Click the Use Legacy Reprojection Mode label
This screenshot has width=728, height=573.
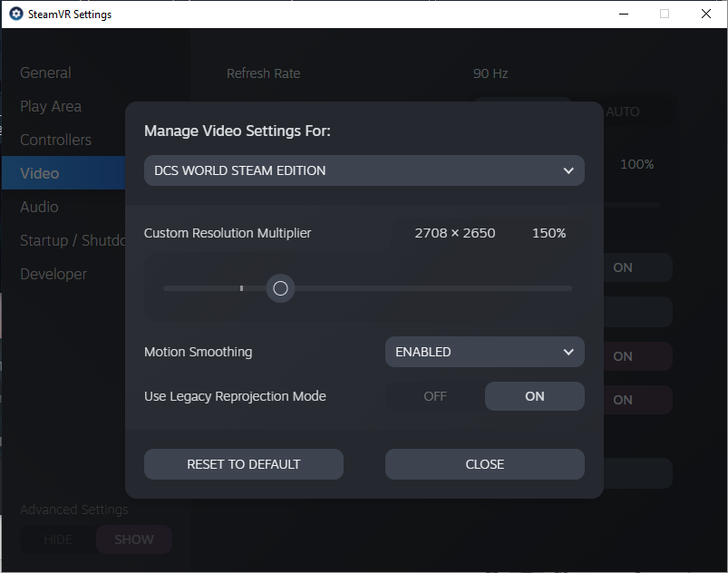[235, 396]
